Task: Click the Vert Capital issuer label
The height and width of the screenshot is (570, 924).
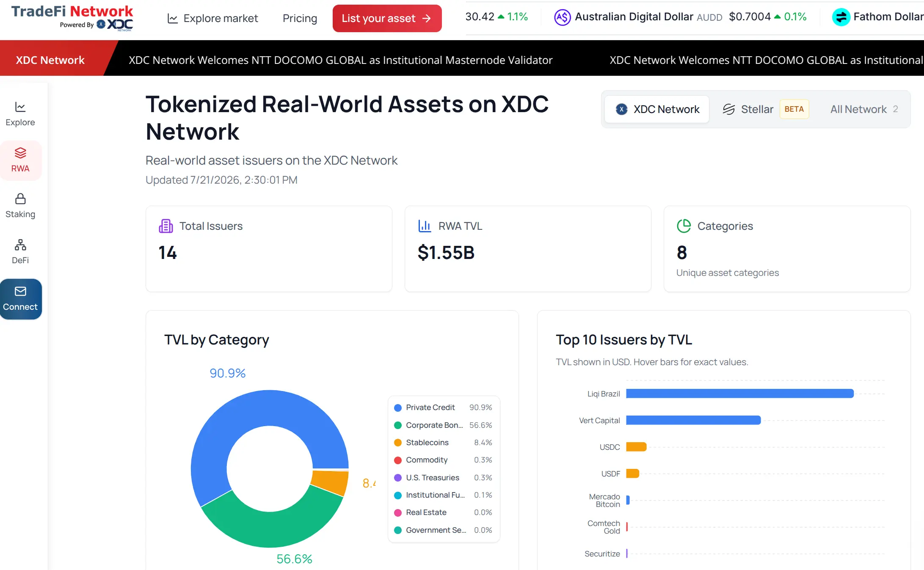Action: (599, 421)
